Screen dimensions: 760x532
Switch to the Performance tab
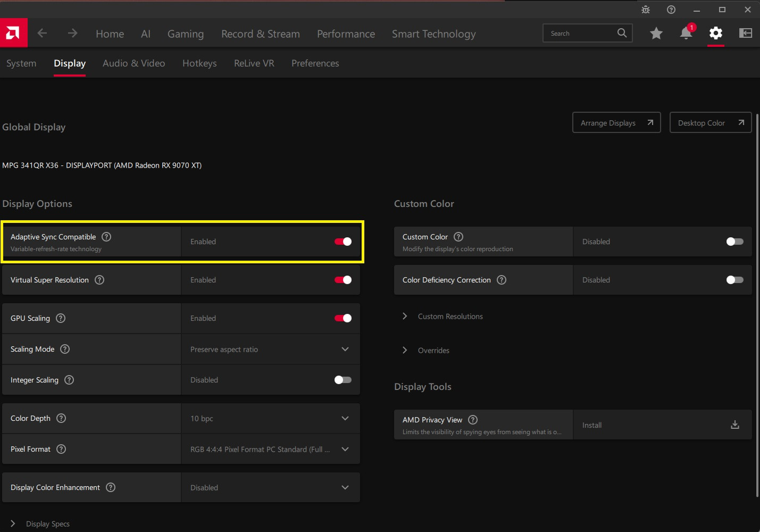(346, 34)
